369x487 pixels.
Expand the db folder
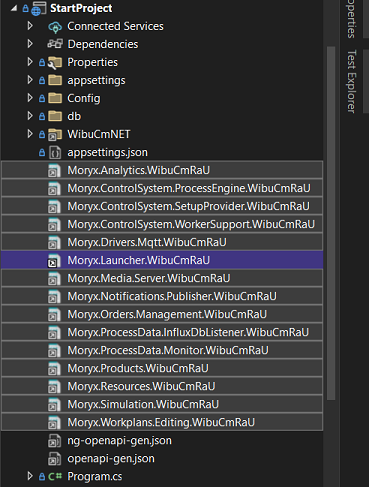coord(30,116)
